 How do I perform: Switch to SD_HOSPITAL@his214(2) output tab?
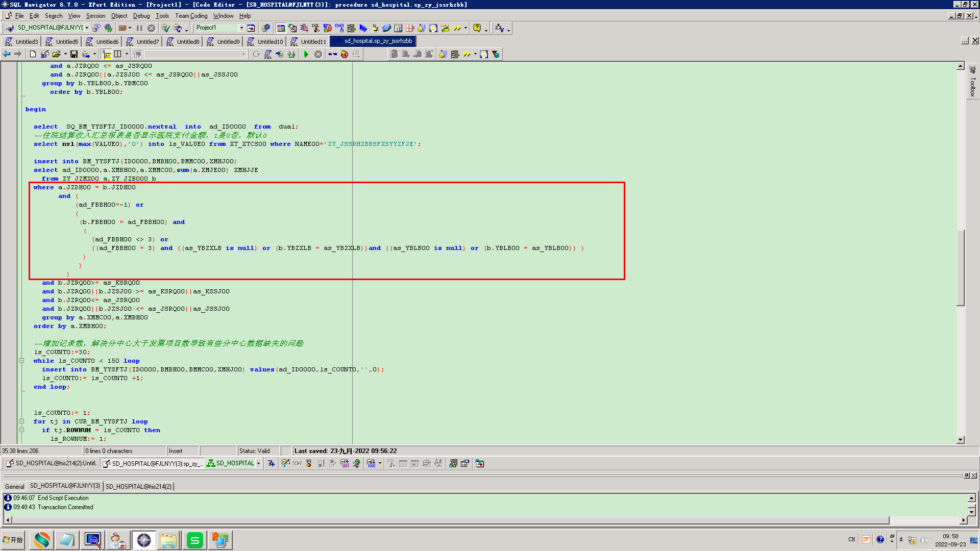coord(138,486)
